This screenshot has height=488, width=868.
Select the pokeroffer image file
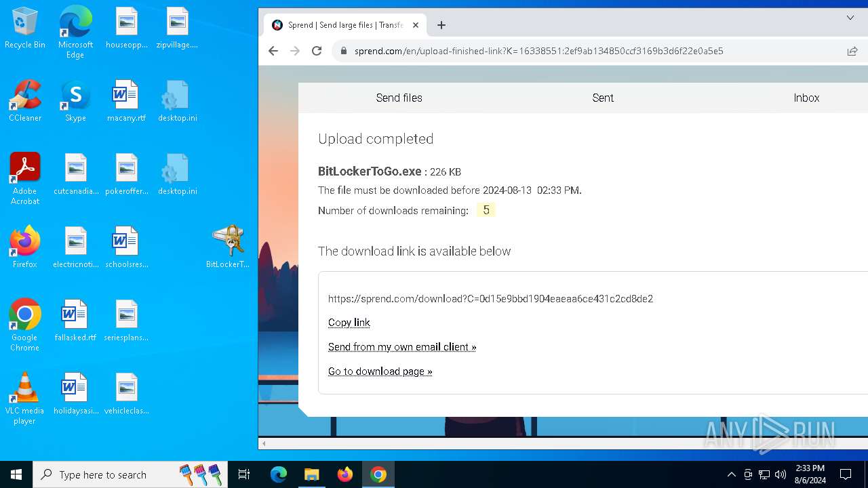coord(127,175)
